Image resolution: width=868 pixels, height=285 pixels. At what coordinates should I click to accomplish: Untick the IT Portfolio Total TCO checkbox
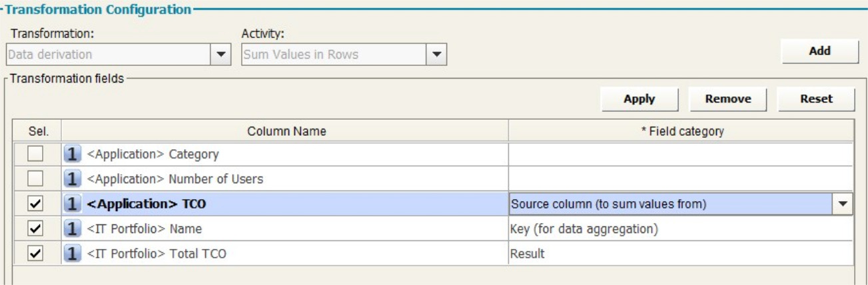[x=37, y=254]
